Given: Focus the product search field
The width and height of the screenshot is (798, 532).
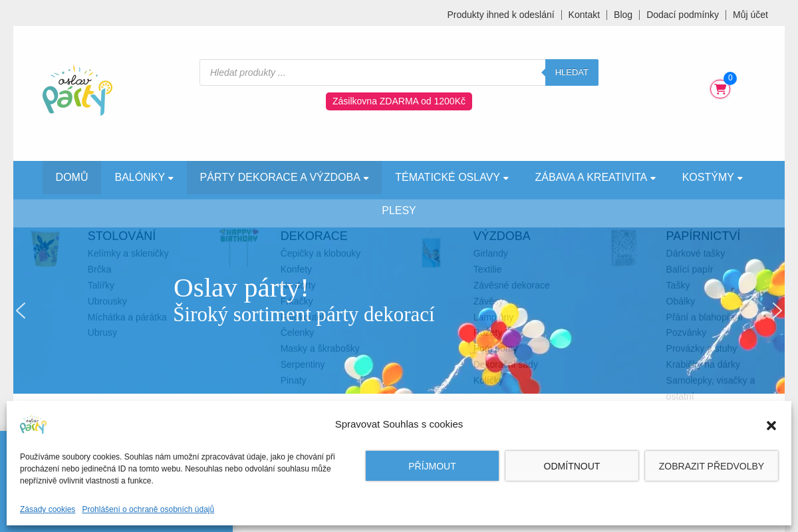Looking at the screenshot, I should point(372,72).
